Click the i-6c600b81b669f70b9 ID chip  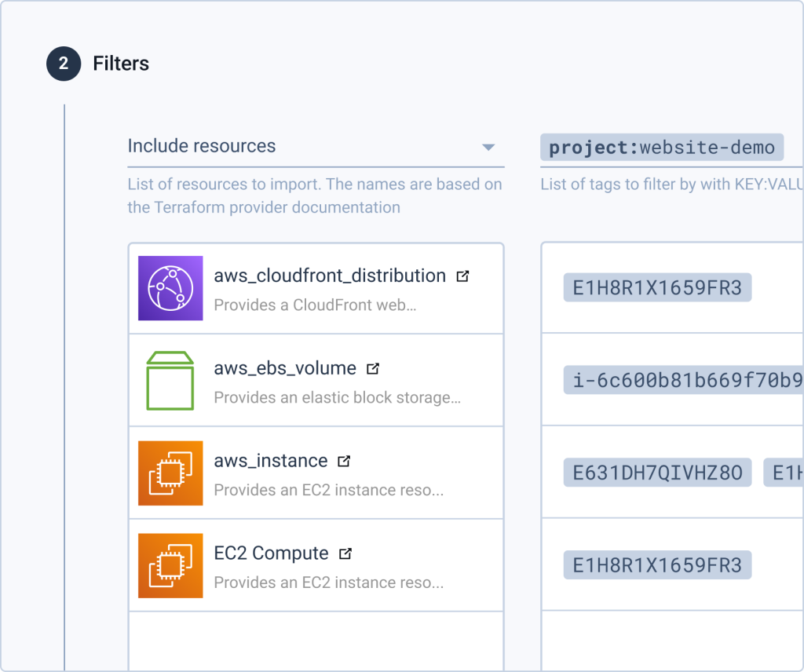[x=683, y=380]
